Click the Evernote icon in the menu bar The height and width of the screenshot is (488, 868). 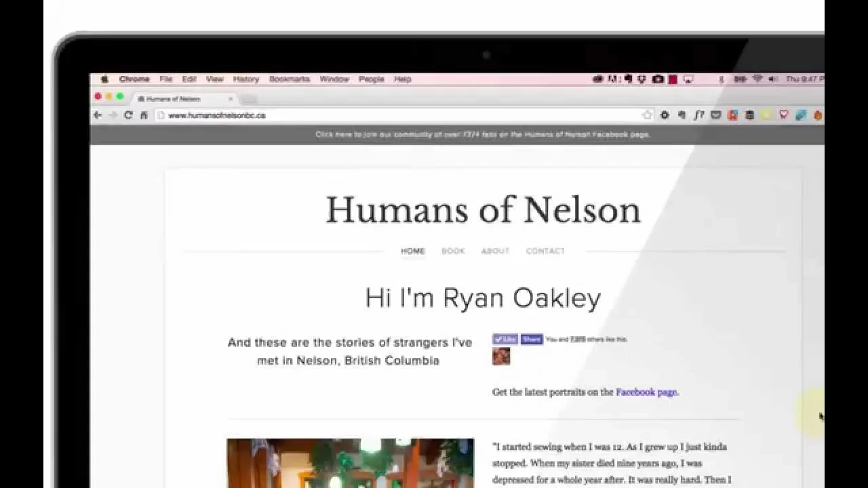point(628,79)
